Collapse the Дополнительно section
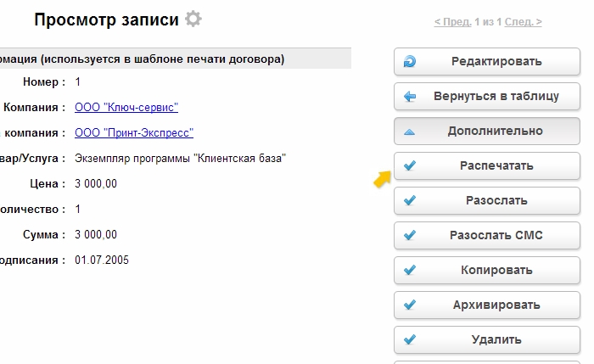594x364 pixels. coord(495,132)
